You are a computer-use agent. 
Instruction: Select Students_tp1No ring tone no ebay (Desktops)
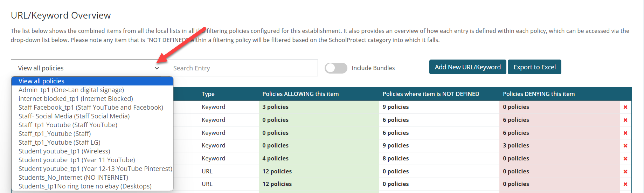coord(85,186)
